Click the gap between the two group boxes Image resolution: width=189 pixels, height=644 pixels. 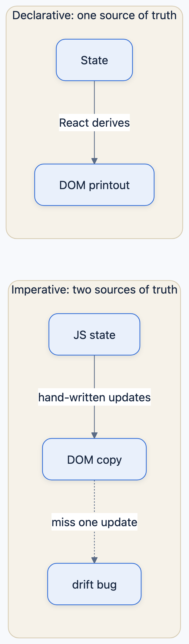[94, 259]
